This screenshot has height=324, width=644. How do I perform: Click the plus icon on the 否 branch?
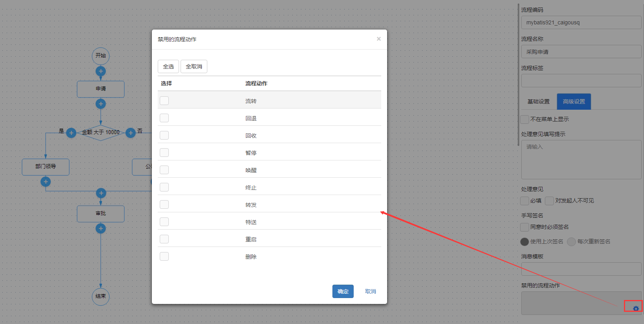pyautogui.click(x=131, y=133)
